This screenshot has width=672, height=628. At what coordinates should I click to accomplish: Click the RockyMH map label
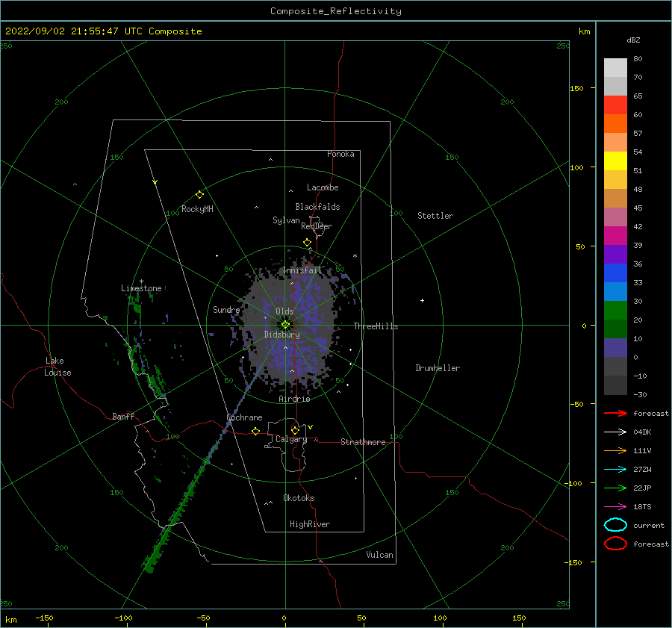197,209
